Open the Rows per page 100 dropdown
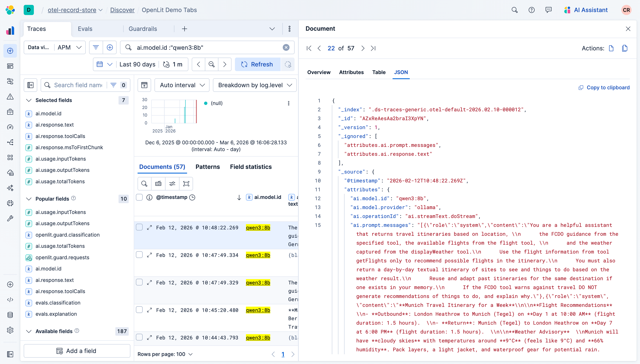 (165, 354)
